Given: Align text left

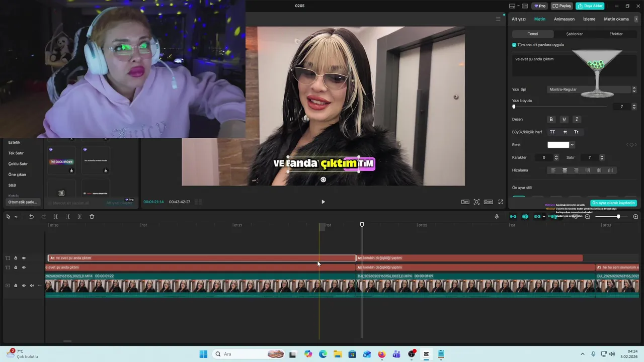Looking at the screenshot, I should [x=553, y=170].
